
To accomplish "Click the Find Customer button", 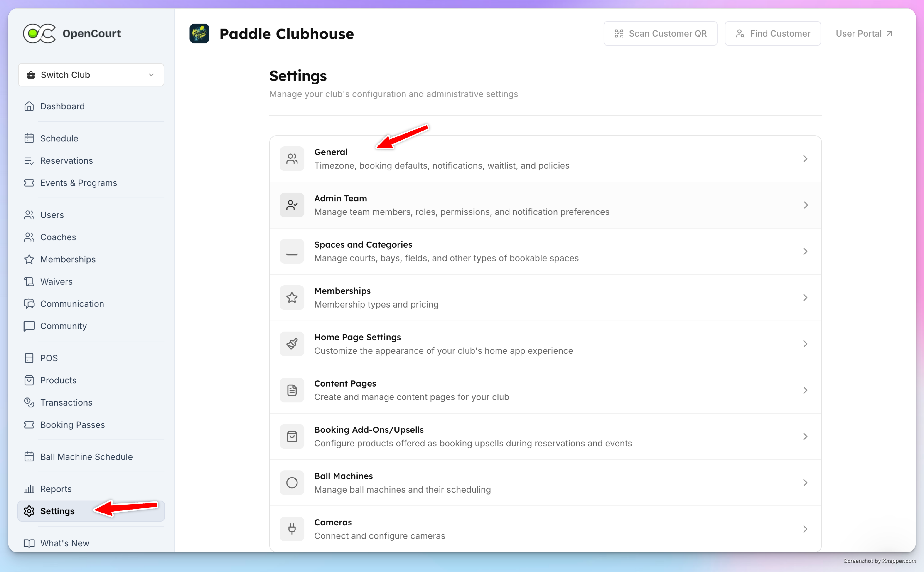I will (773, 34).
